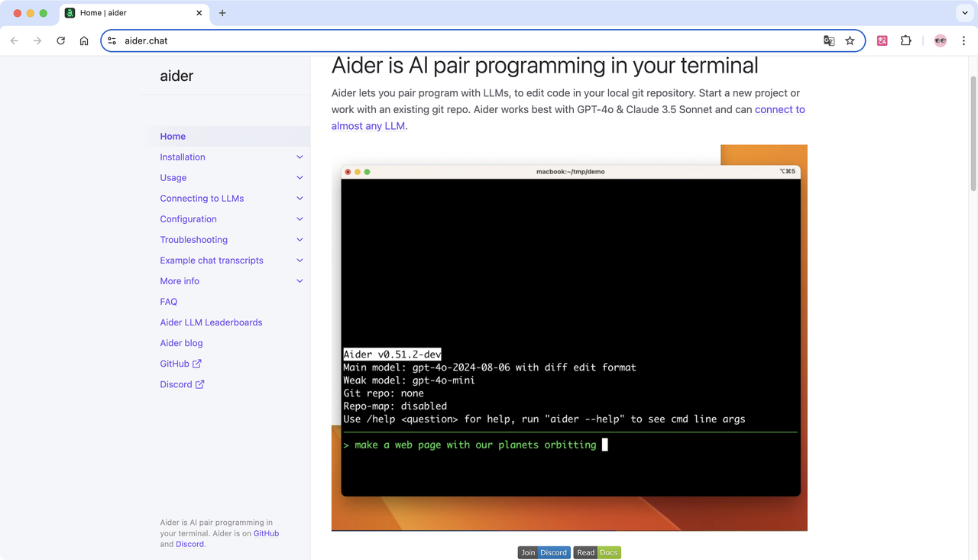Viewport: 978px width, 560px height.
Task: Open the Chrome profile avatar
Action: tap(941, 40)
